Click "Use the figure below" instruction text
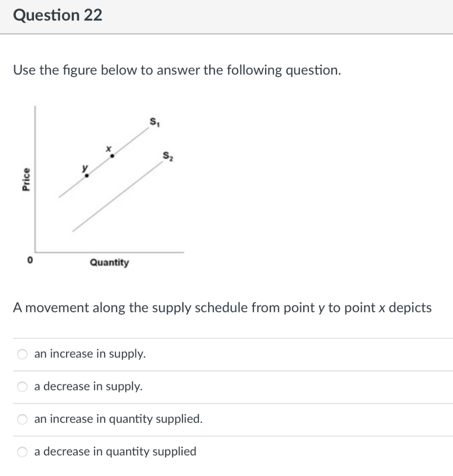 point(177,70)
